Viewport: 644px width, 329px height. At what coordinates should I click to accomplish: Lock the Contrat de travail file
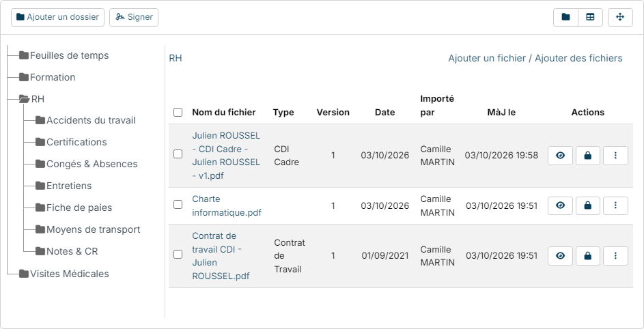(x=588, y=256)
